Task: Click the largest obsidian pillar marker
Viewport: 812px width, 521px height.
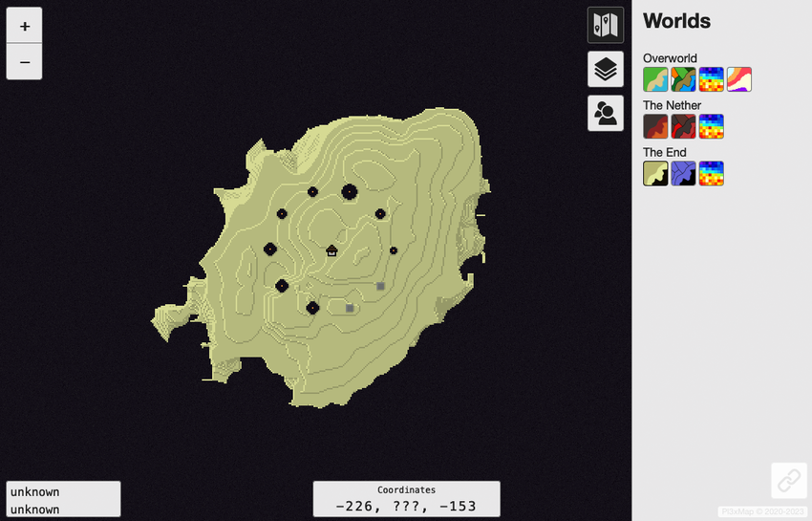Action: (x=349, y=191)
